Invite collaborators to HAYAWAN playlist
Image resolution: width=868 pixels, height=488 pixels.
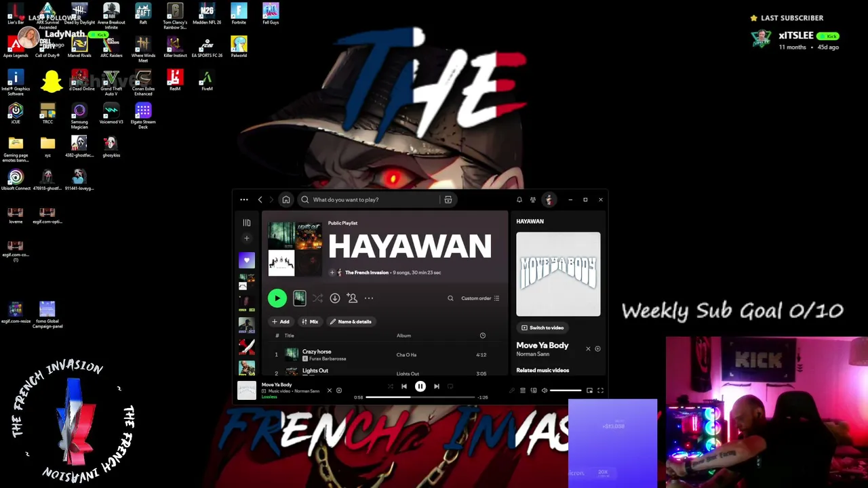(352, 298)
